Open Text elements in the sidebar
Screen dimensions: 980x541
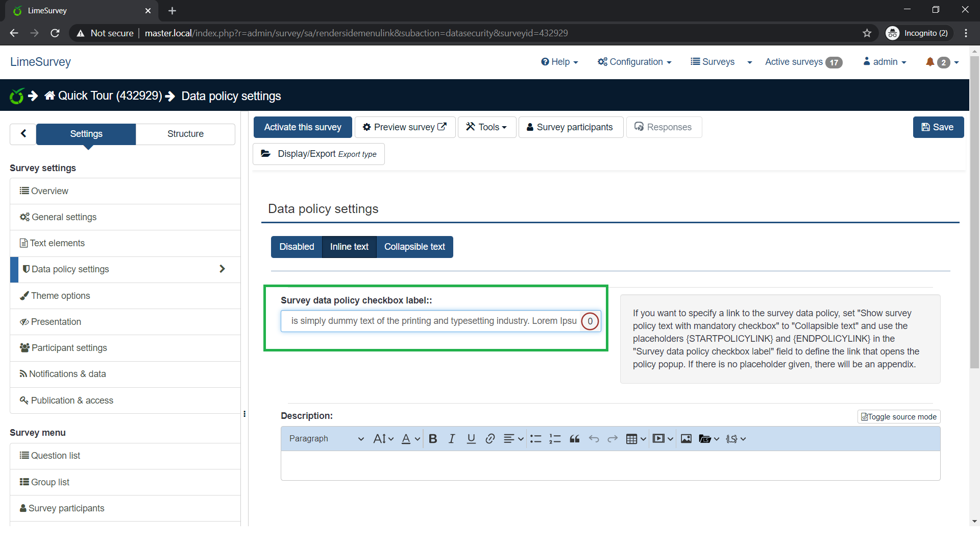coord(125,243)
